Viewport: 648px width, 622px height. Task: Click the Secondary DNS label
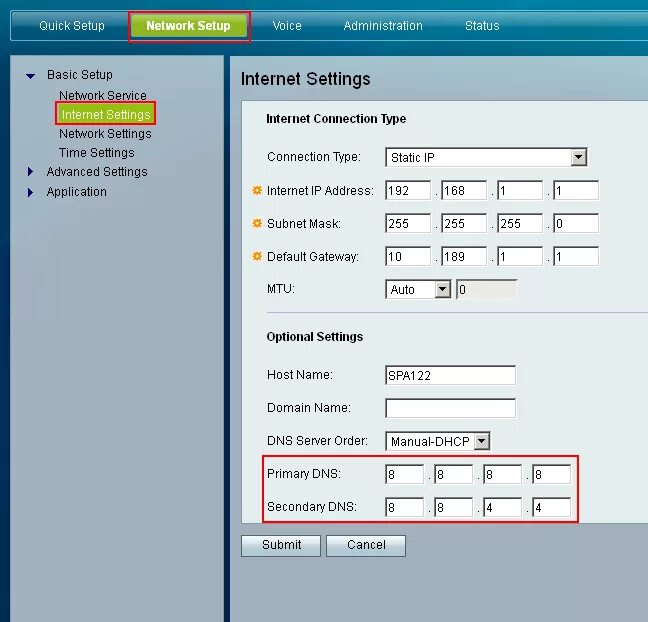click(312, 507)
